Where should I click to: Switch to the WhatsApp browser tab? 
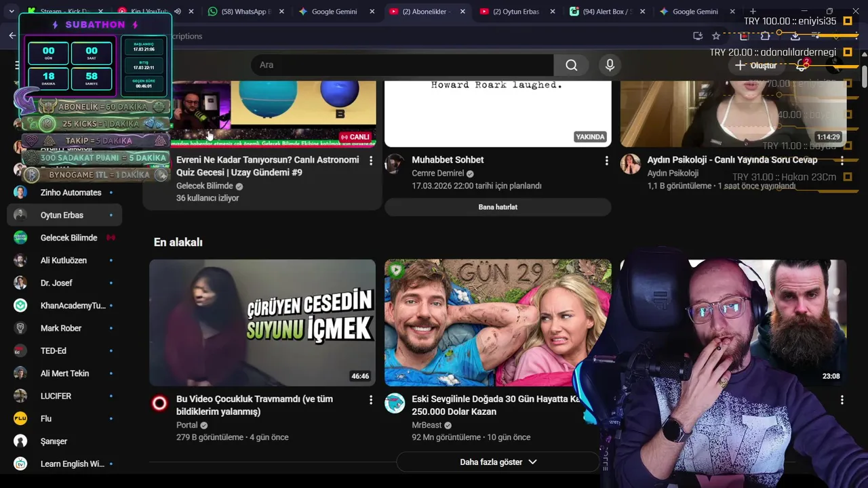pos(245,12)
